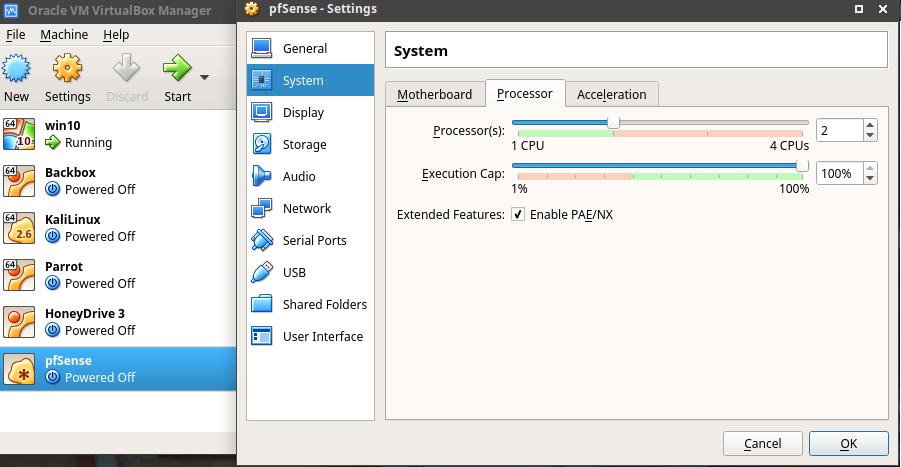Click the Serial Ports connector icon
Image resolution: width=901 pixels, height=467 pixels.
(262, 240)
